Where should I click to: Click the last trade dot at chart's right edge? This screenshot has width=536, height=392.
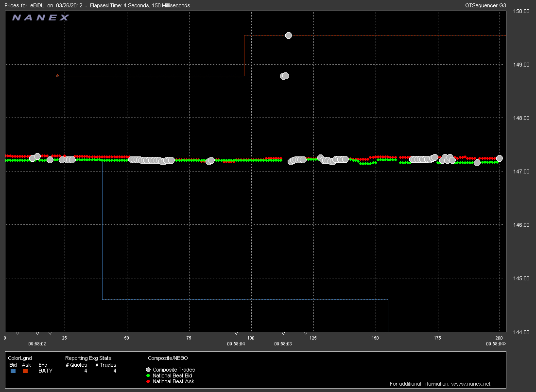click(499, 158)
